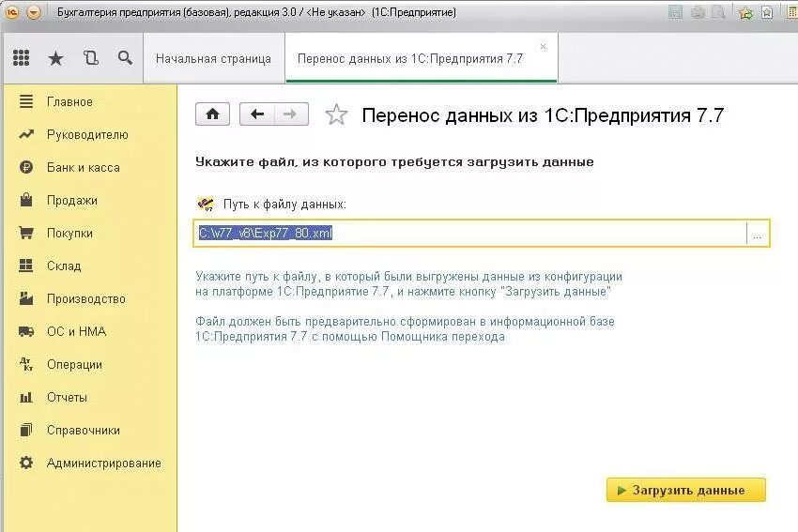
Task: Click the hint text starting with Файл должен быть
Action: [406, 329]
